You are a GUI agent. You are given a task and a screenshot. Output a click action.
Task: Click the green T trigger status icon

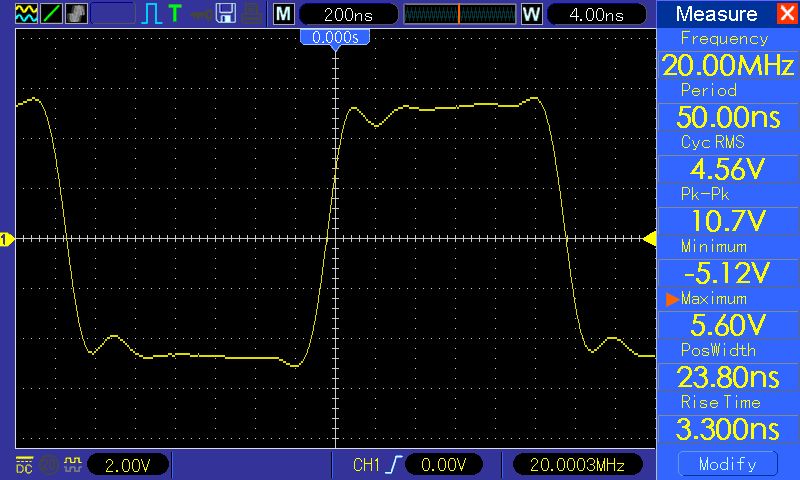174,14
